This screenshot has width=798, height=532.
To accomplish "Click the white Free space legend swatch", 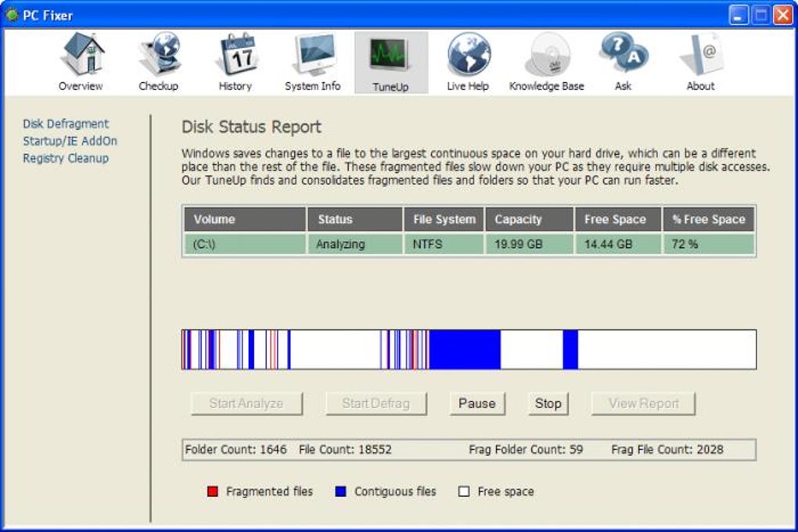I will coord(464,491).
